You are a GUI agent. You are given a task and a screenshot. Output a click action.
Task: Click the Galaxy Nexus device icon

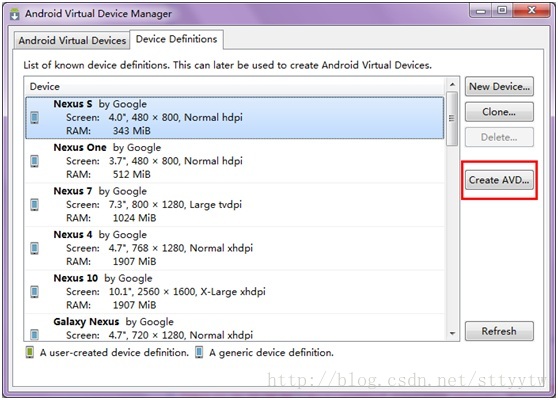click(x=35, y=335)
